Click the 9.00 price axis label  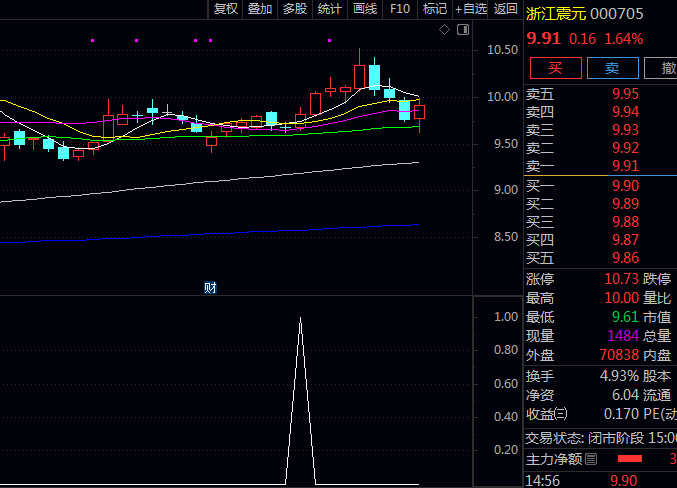506,190
